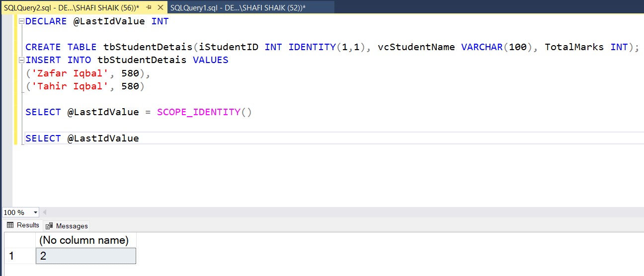
Task: Click the Messages tab icon
Action: pyautogui.click(x=50, y=226)
